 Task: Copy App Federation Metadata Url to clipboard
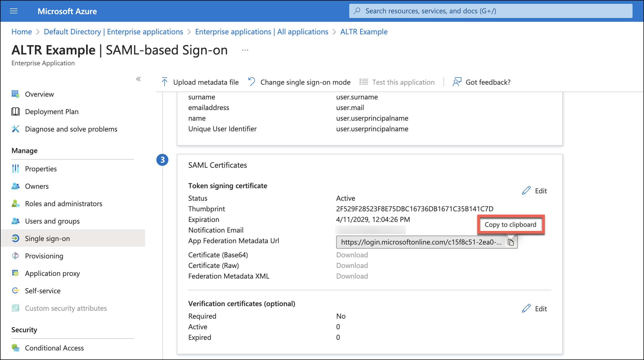coord(511,242)
